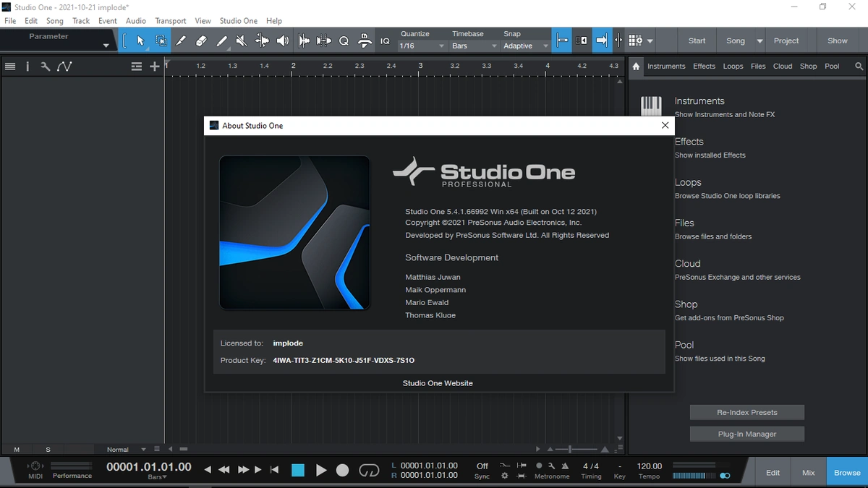Go to browser Home icon
This screenshot has height=488, width=868.
(x=636, y=67)
